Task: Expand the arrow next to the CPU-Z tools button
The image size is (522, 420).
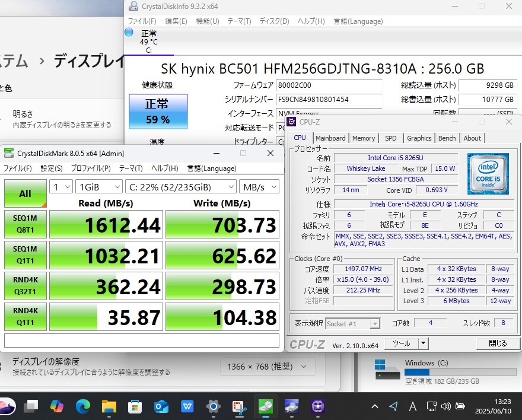Action: (423, 343)
